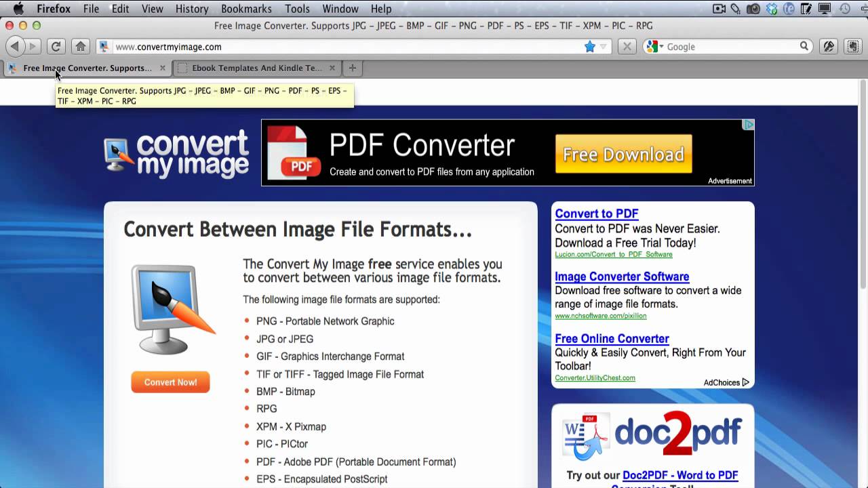Click the orange Convert Now! button
868x488 pixels.
tap(170, 382)
